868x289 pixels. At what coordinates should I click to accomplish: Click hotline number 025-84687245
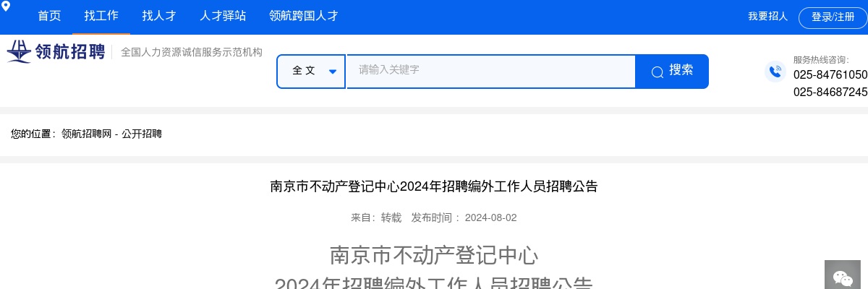(830, 92)
